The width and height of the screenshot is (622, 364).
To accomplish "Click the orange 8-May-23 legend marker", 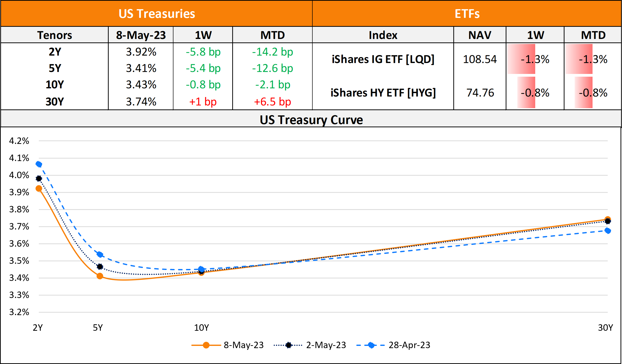I will 206,345.
